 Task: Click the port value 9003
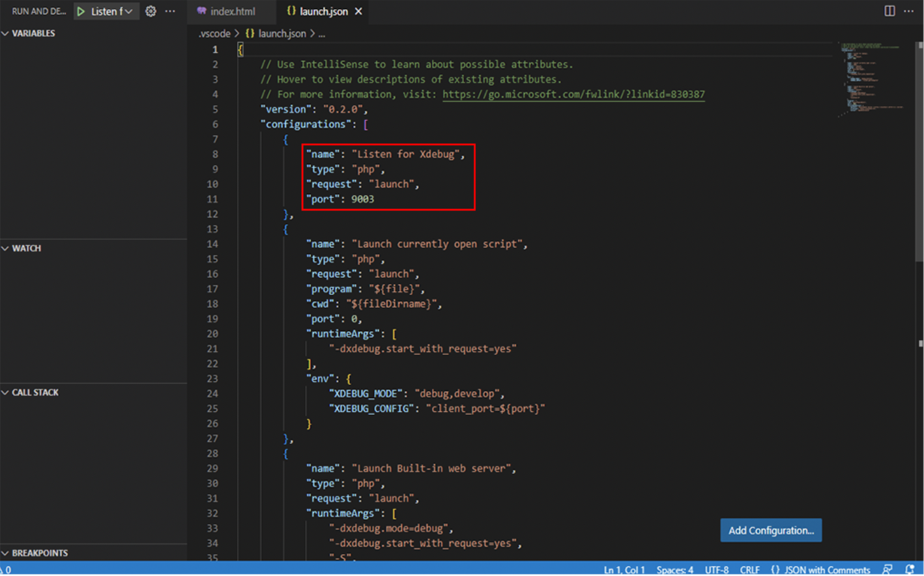click(362, 199)
